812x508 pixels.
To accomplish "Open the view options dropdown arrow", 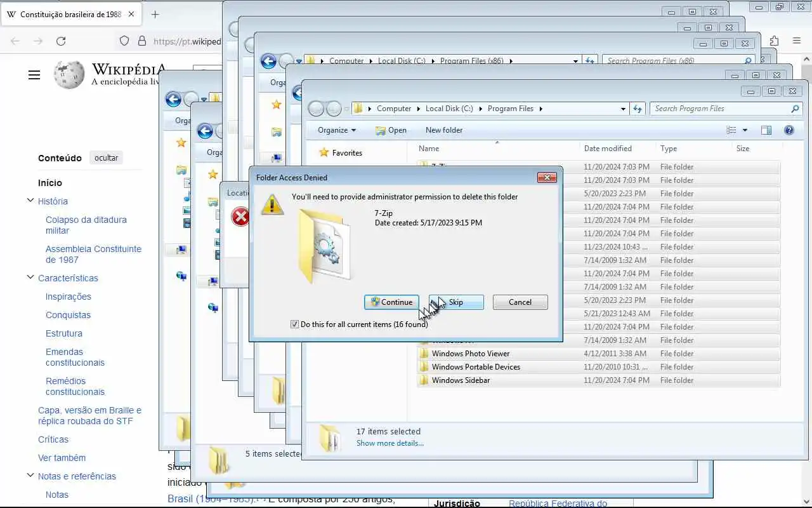I will (745, 130).
